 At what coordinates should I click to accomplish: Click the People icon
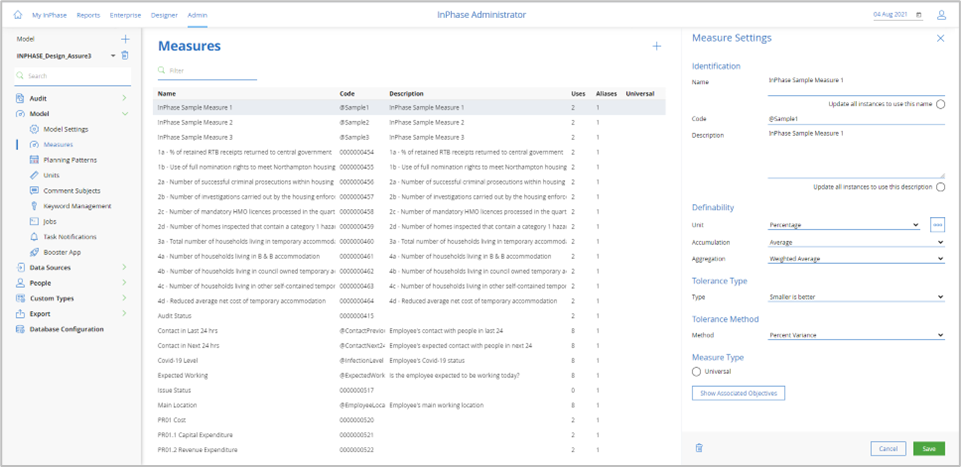pos(20,283)
